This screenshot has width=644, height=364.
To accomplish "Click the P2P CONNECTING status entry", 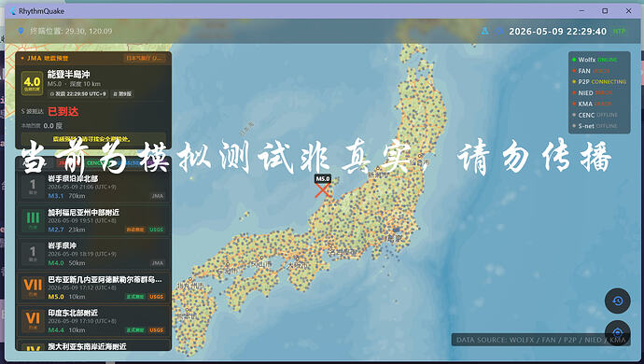I will tap(599, 82).
